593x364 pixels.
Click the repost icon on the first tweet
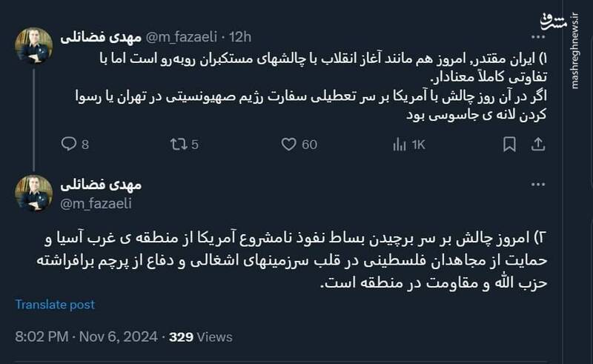click(178, 145)
